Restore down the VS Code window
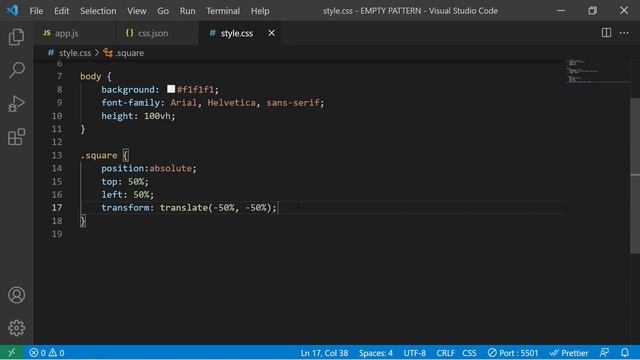Screen dimensions: 640x360 (592, 11)
